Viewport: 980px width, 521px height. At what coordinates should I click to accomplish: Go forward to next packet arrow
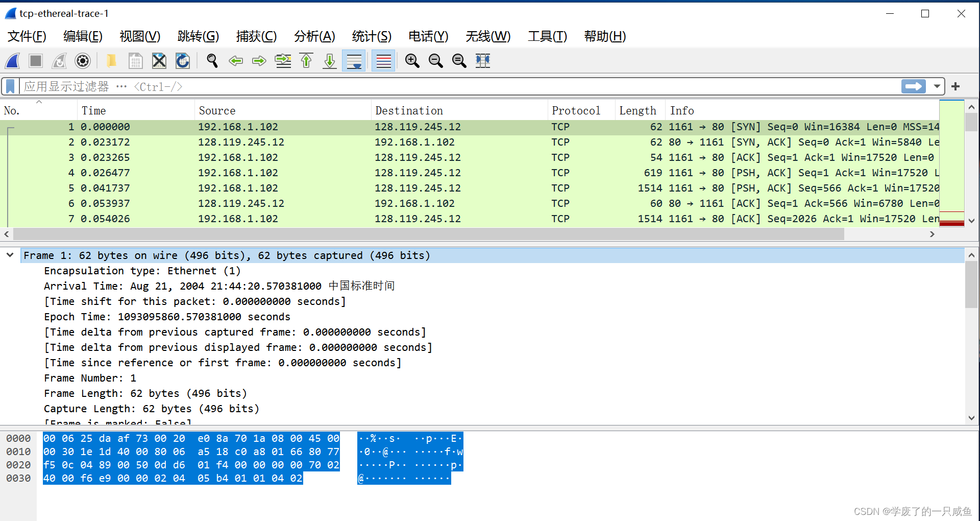click(x=259, y=61)
